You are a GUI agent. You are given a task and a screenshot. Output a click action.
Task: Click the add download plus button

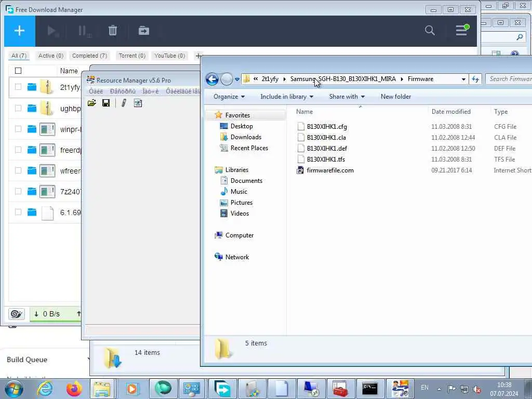point(19,31)
